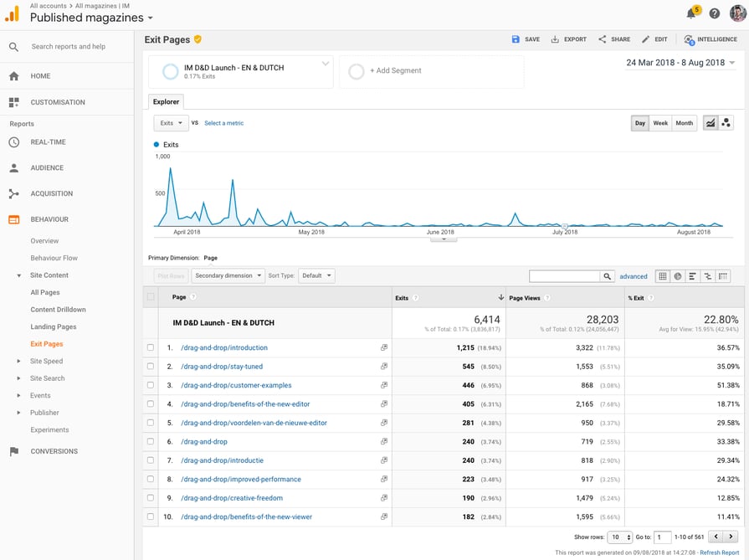Image resolution: width=749 pixels, height=560 pixels.
Task: Click the Export icon
Action: [555, 39]
